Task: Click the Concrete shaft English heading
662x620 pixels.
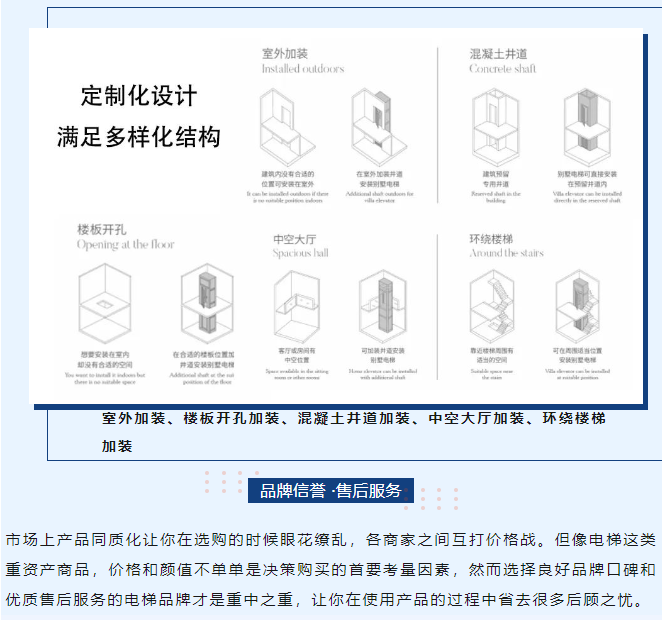Action: click(502, 69)
